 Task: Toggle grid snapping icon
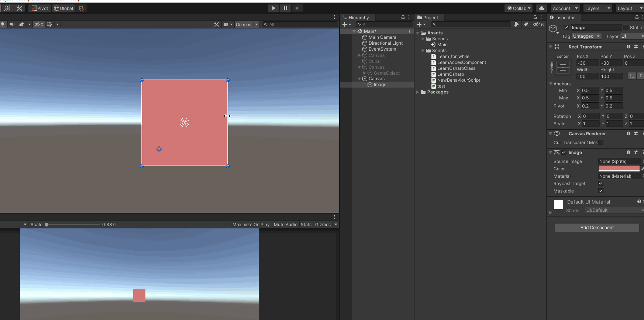[x=81, y=8]
